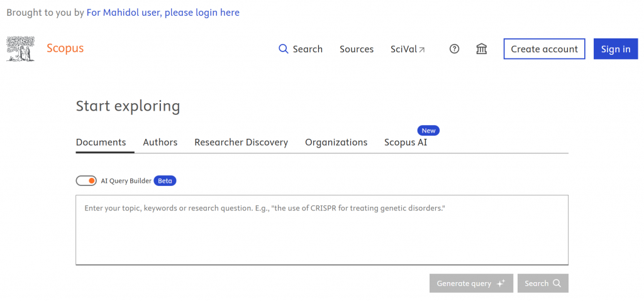Screen dimensions: 644x301
Task: Click the gray Search button below the query box
Action: click(x=543, y=283)
